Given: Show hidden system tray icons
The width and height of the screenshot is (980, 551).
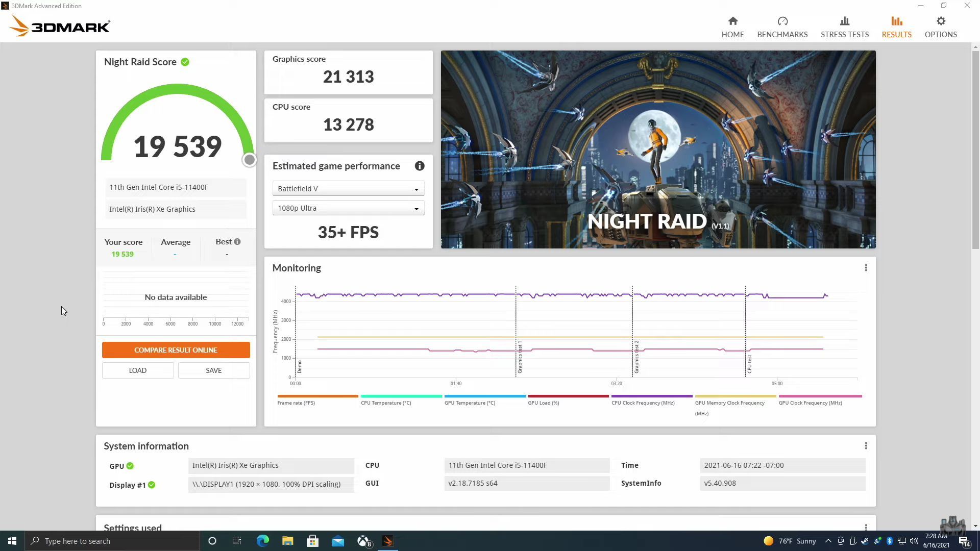Looking at the screenshot, I should pos(828,541).
